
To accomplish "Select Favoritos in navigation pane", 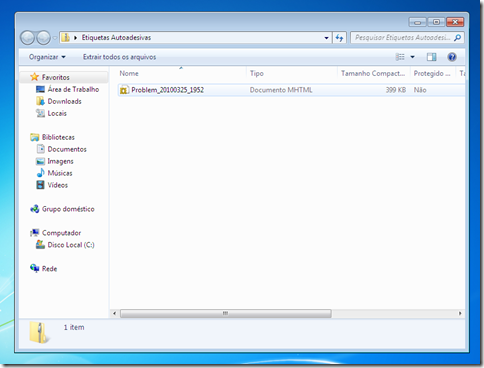I will pyautogui.click(x=56, y=77).
